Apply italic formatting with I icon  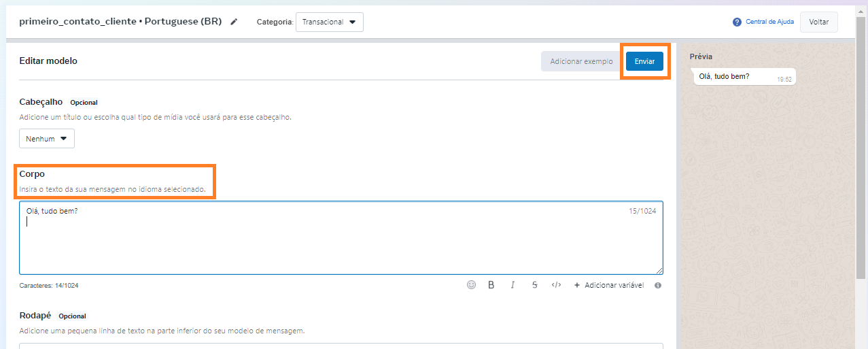pos(513,285)
